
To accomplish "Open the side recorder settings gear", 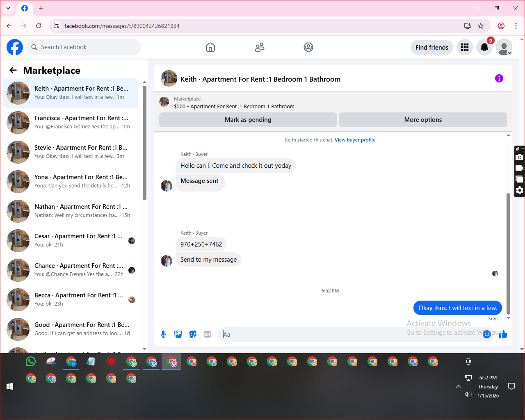I will [520, 190].
